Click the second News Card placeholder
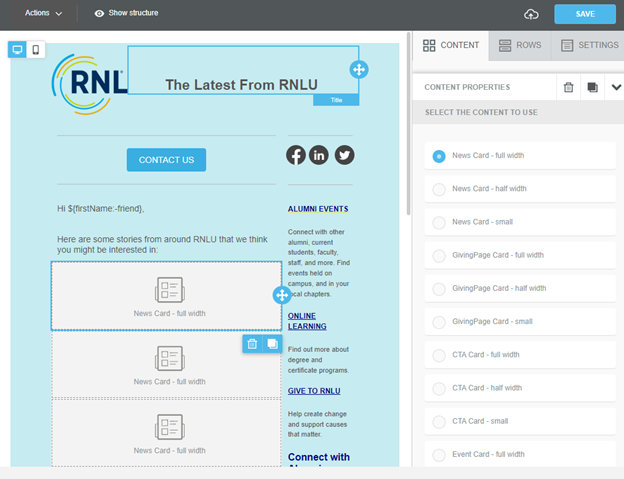 (x=166, y=365)
